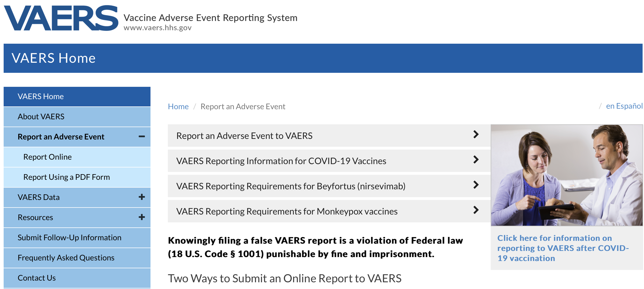Screen dimensions: 644x289
Task: Open Reporting Requirements for Beyfortus (nirsevimab)
Action: coord(329,186)
